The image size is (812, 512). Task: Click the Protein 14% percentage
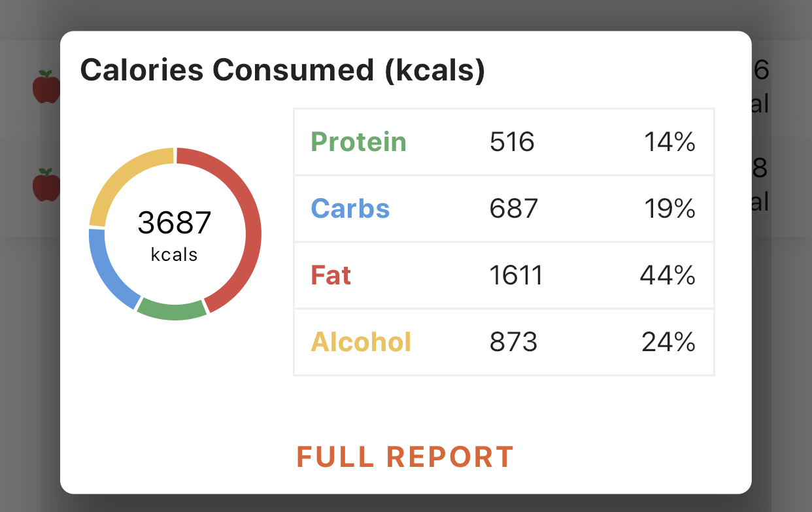pyautogui.click(x=669, y=142)
